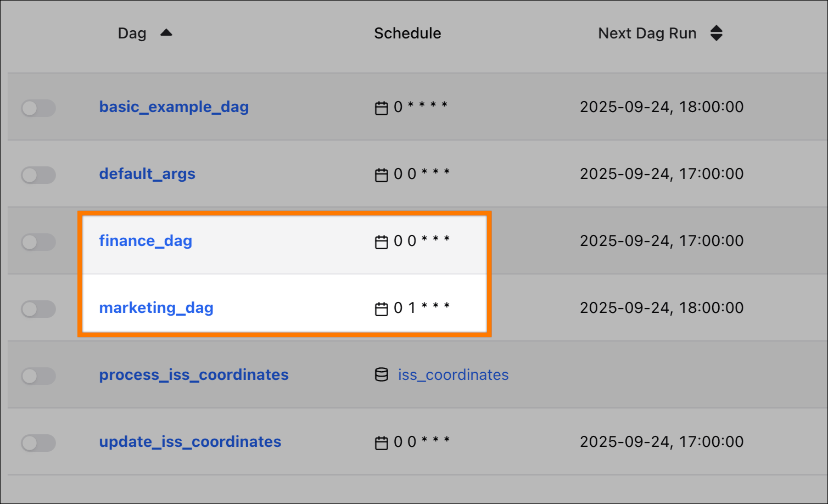Select the next run time for update_iss_coordinates
The width and height of the screenshot is (828, 504).
click(661, 442)
